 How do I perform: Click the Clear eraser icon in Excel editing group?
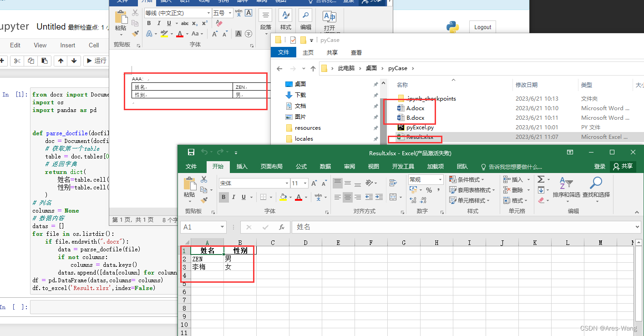pos(541,200)
